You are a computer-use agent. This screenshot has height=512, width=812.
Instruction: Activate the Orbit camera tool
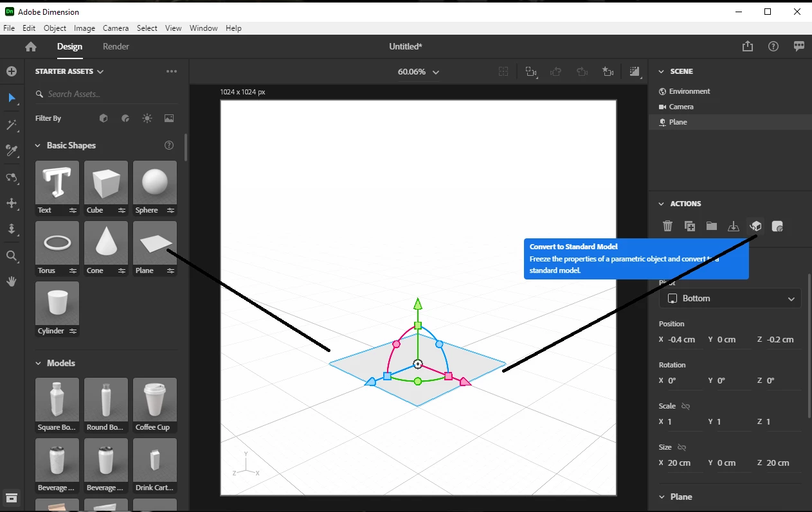pyautogui.click(x=12, y=177)
